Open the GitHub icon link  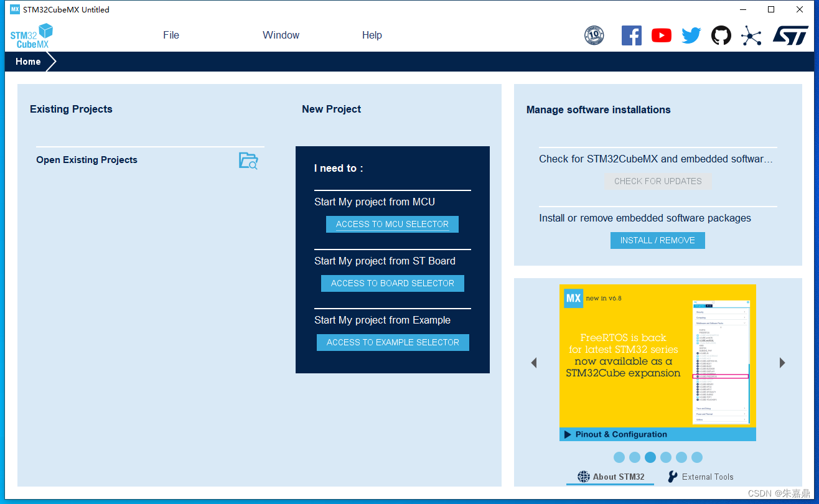(x=721, y=35)
